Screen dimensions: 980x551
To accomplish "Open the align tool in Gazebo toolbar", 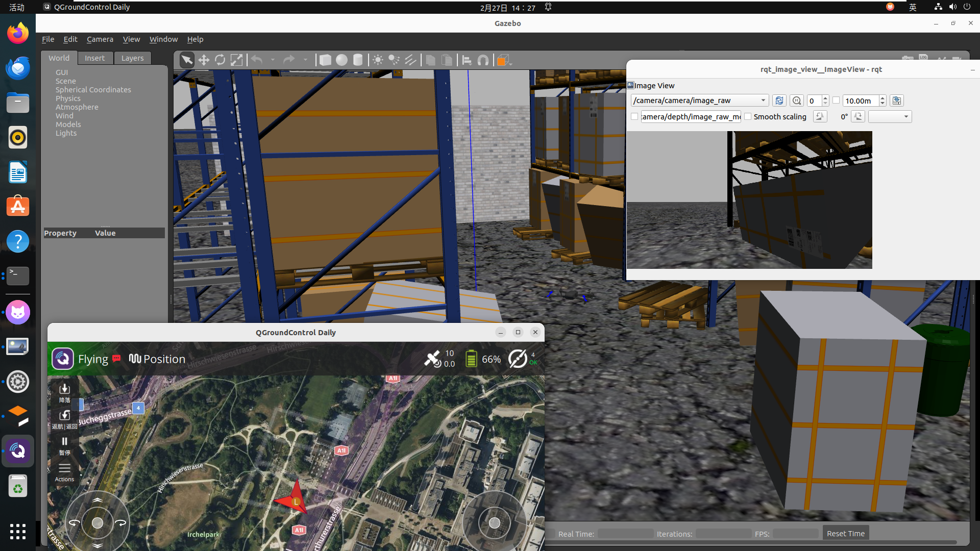I will point(467,60).
